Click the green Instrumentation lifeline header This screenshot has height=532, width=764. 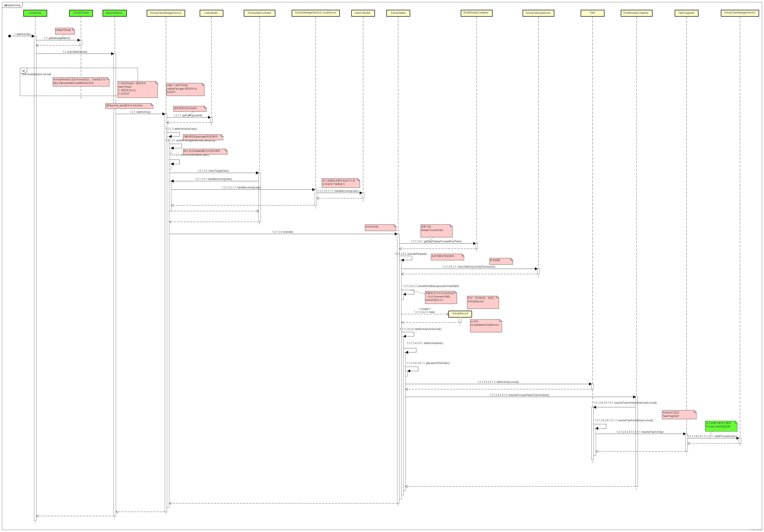[x=115, y=13]
